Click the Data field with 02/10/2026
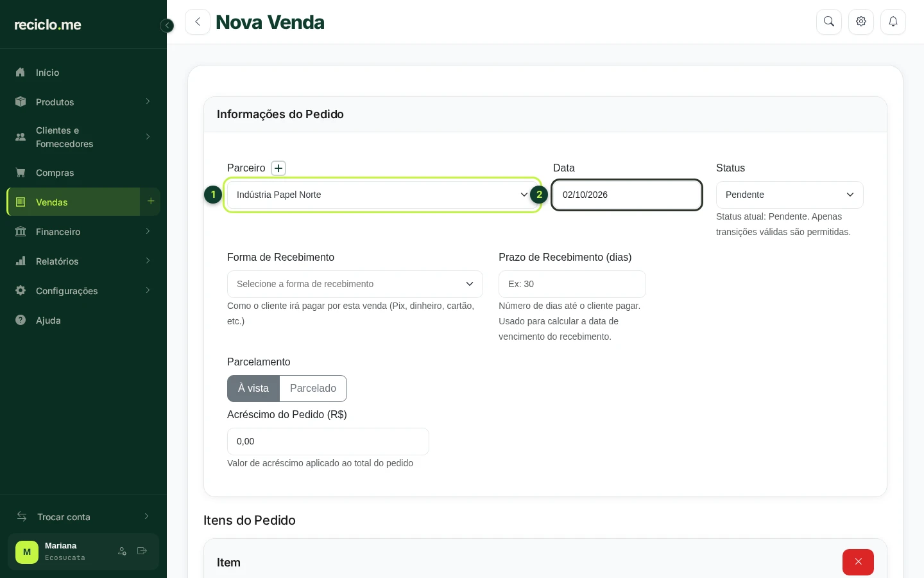 627,195
